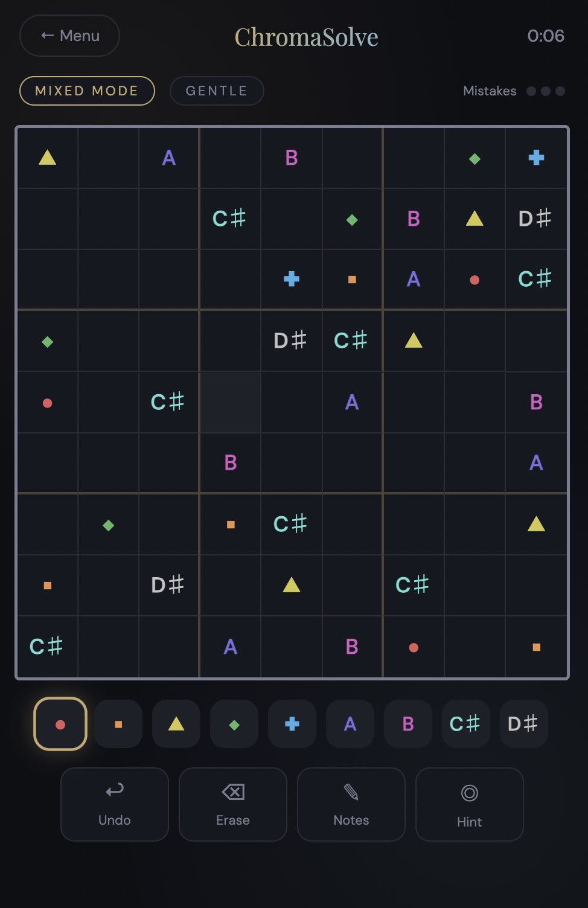
Task: Undo the last move
Action: click(x=114, y=804)
